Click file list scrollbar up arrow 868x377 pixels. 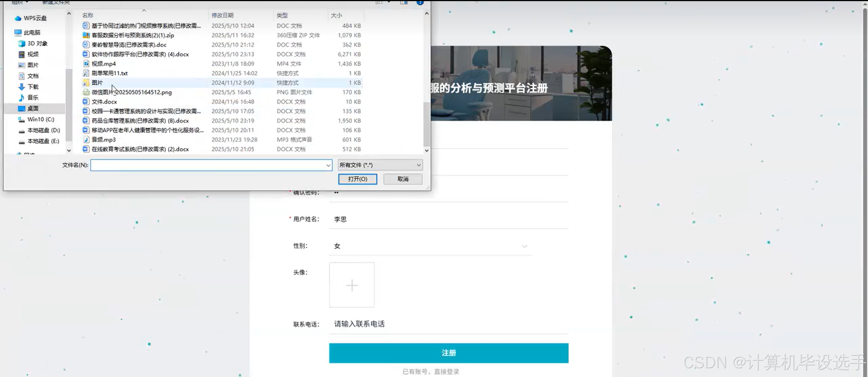pos(426,13)
